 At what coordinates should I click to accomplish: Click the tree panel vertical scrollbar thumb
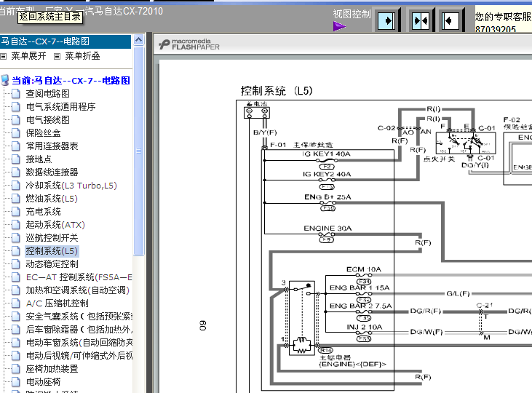(138, 151)
